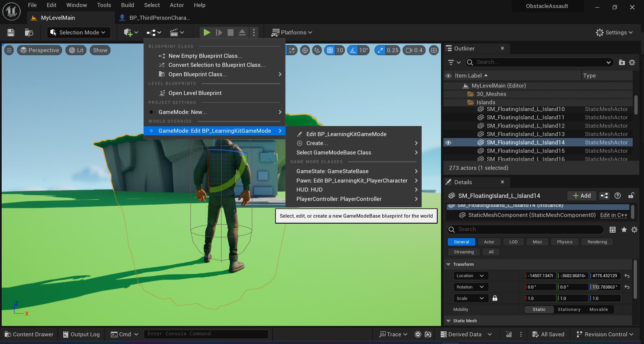Open the Selection Mode dropdown
644x344 pixels.
coord(78,32)
